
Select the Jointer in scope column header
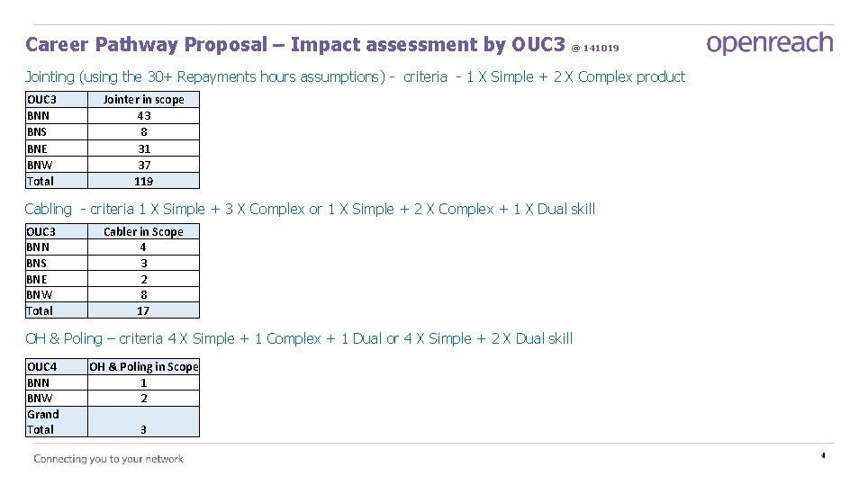click(143, 100)
